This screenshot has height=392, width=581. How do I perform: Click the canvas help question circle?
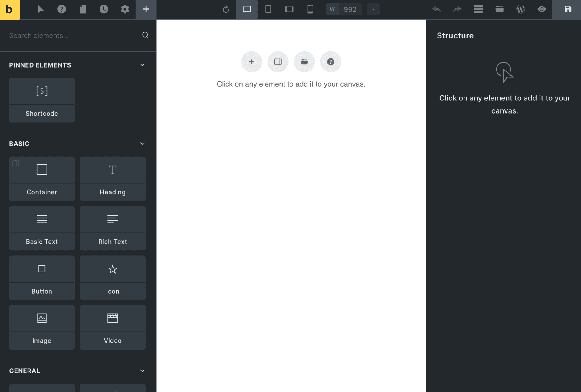(x=330, y=62)
